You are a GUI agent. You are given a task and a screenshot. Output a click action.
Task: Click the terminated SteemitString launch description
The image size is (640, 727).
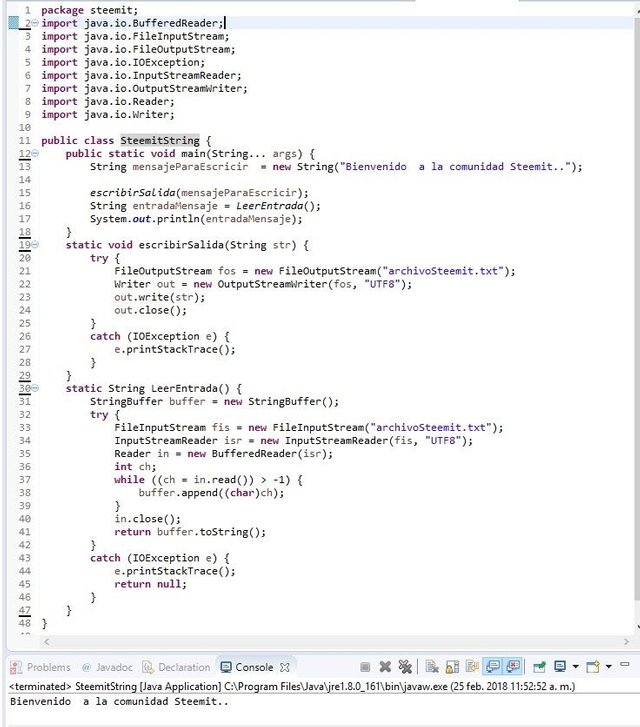tap(292, 686)
